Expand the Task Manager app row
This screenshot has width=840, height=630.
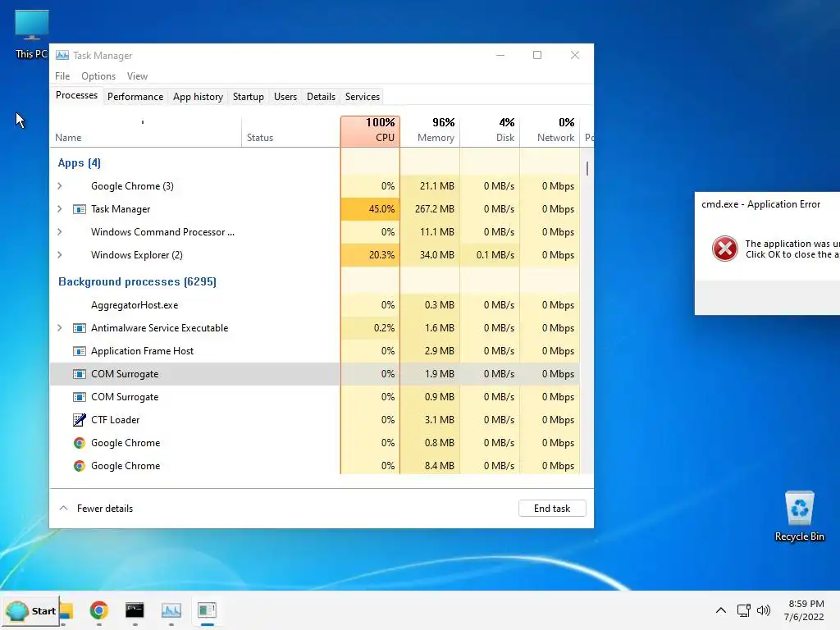(59, 209)
